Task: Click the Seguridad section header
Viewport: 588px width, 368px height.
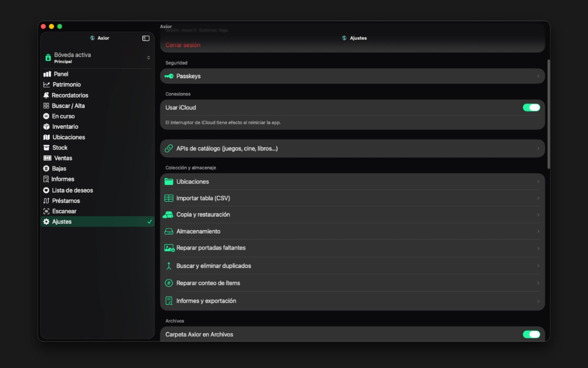Action: click(176, 63)
